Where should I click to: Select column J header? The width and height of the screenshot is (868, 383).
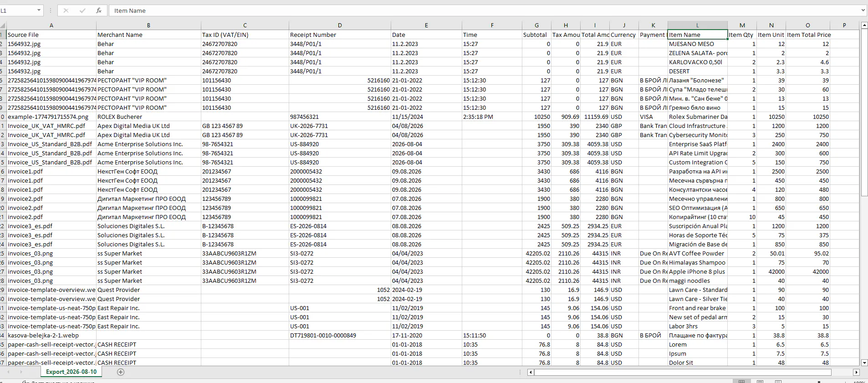click(624, 25)
